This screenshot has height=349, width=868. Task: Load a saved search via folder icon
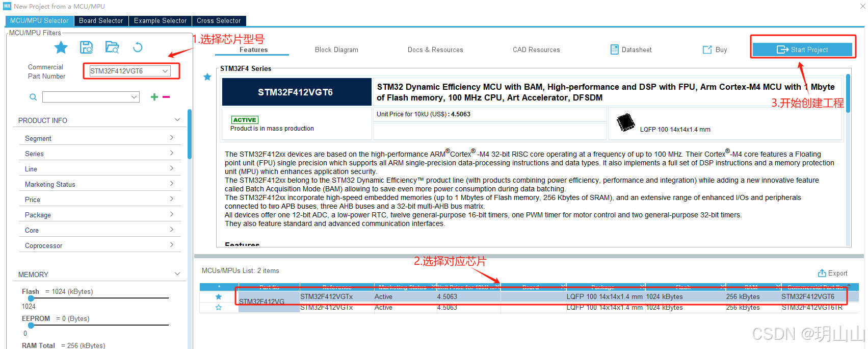[x=112, y=47]
